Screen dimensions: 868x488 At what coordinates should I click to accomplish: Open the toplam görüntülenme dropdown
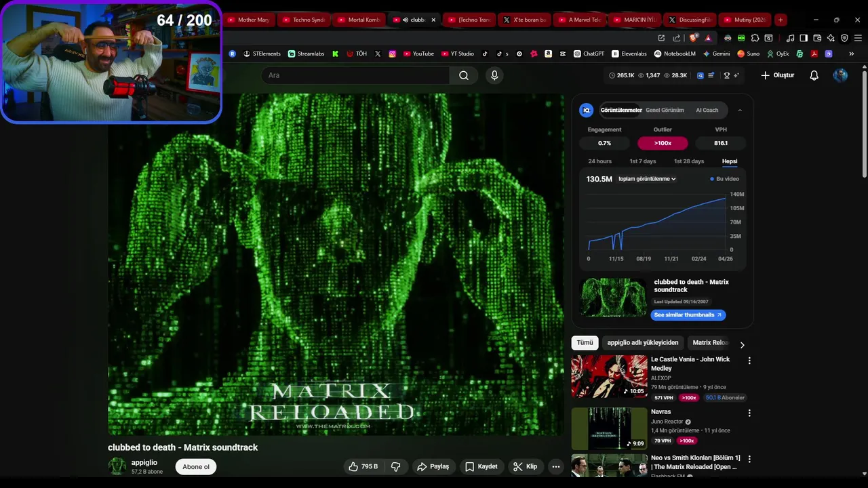pos(647,179)
